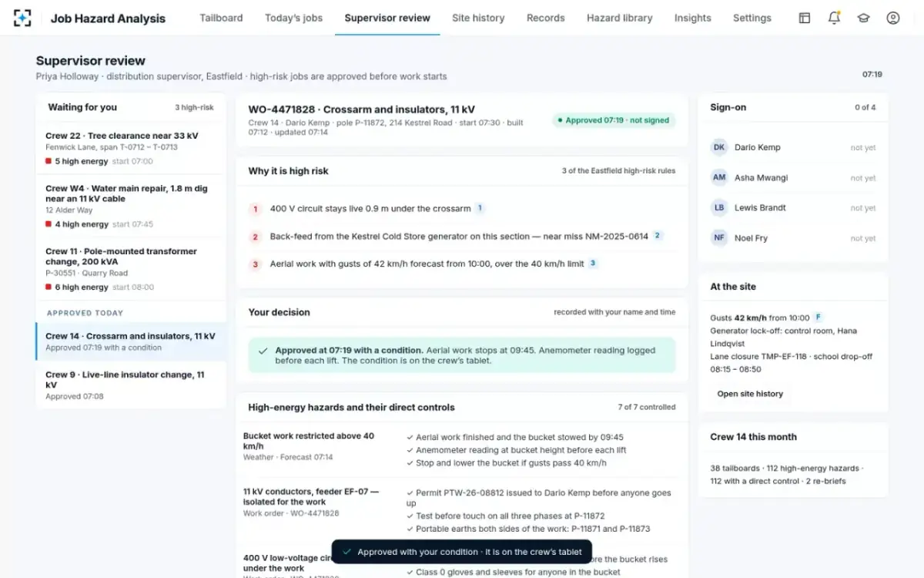Select the Supervisor review tab
Screen dimensions: 924x578
[x=387, y=18]
